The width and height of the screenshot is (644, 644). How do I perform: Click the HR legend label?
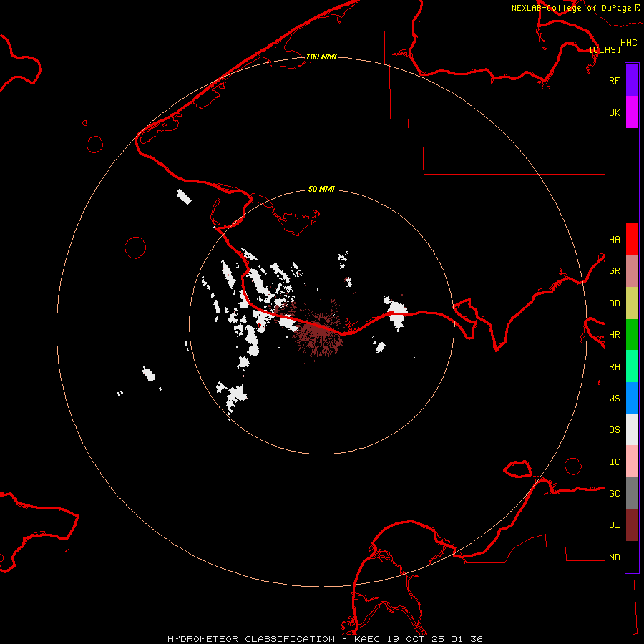[614, 335]
